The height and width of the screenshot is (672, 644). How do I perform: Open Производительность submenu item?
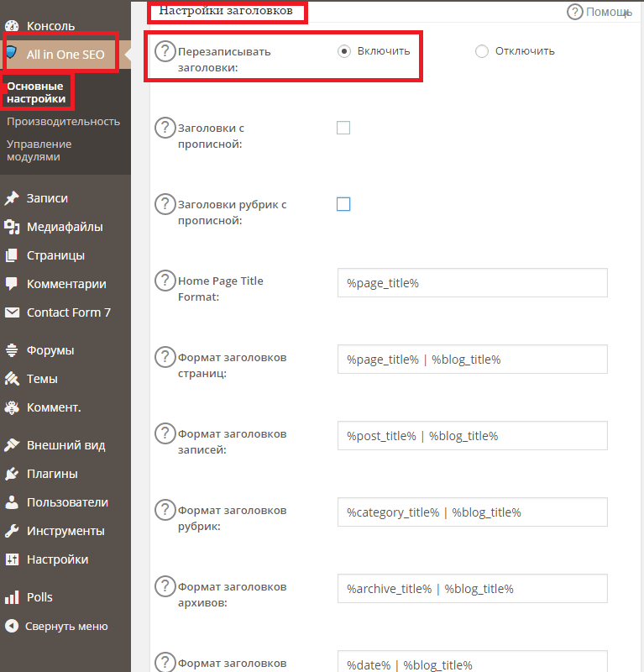pyautogui.click(x=64, y=122)
